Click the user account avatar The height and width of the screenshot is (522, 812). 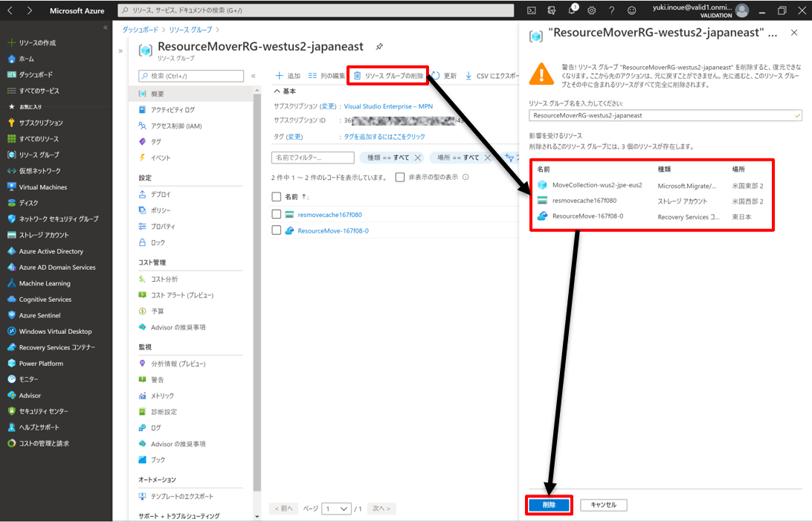click(742, 10)
